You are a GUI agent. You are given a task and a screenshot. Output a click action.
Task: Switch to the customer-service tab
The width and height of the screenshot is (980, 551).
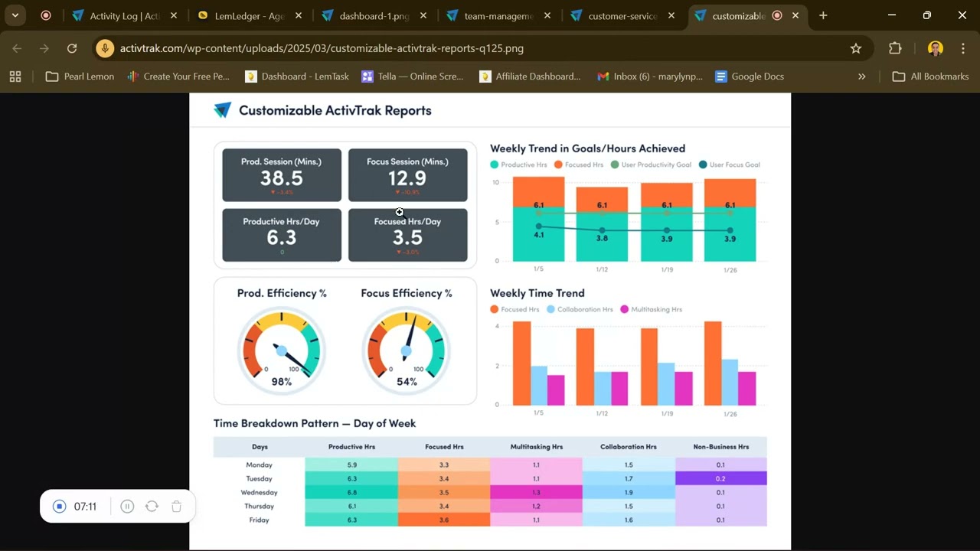click(623, 15)
